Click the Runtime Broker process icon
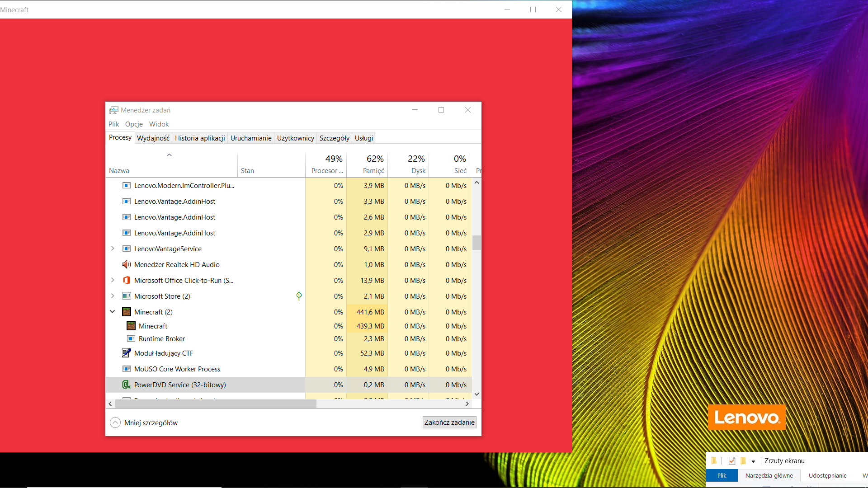868x488 pixels. click(131, 338)
